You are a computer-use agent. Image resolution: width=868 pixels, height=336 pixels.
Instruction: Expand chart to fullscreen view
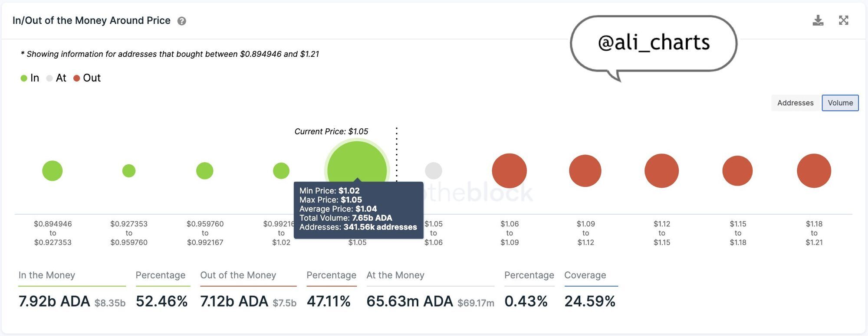pos(843,20)
